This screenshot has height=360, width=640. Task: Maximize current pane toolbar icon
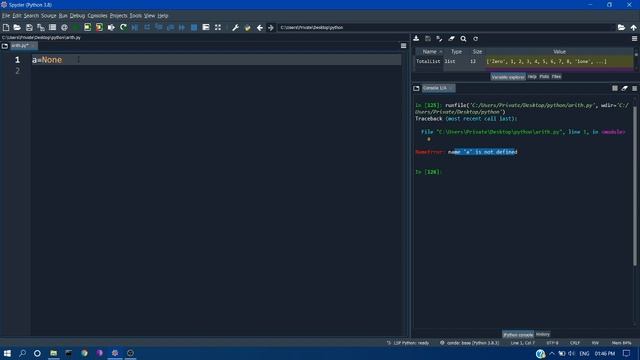click(206, 27)
